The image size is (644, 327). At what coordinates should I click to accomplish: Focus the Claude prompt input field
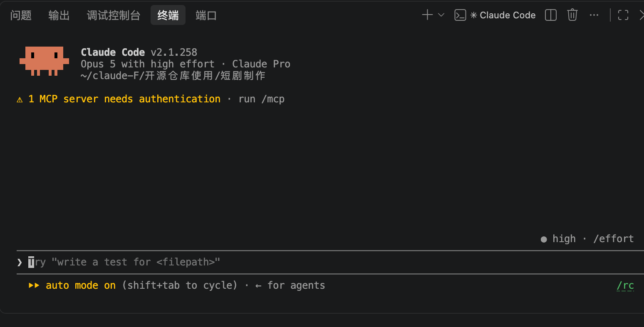point(330,262)
